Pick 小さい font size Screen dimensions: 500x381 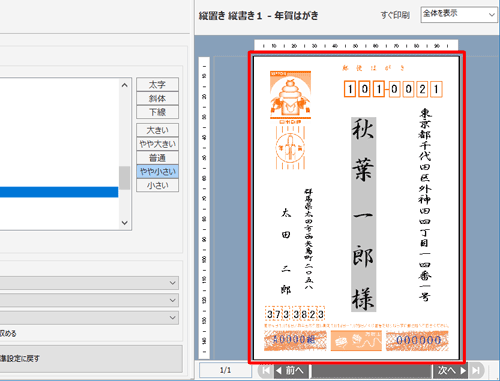pos(157,185)
